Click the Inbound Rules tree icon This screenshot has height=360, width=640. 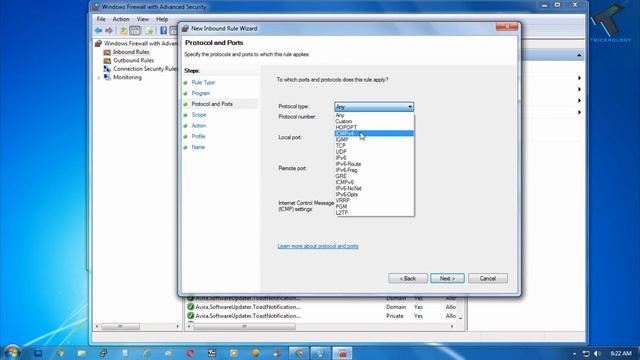point(107,52)
